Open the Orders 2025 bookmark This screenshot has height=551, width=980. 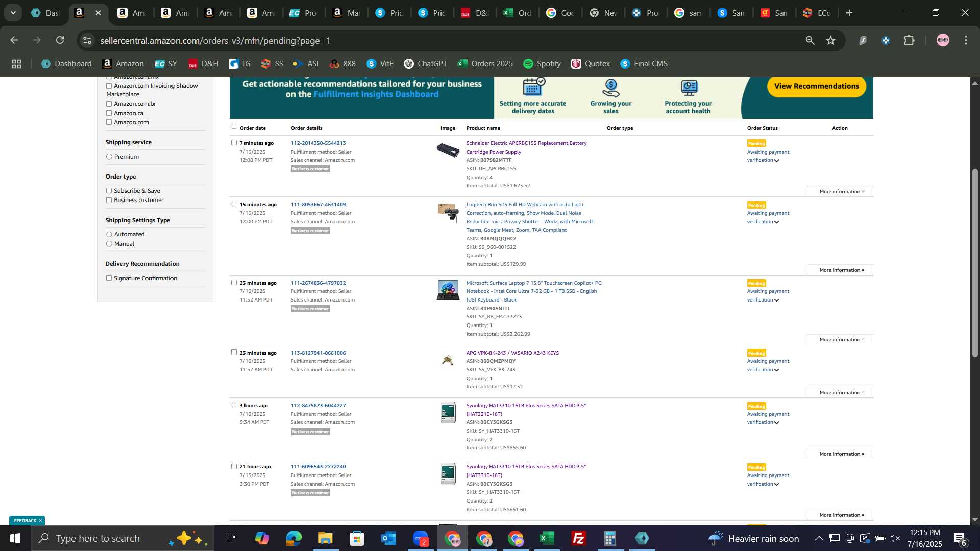[x=485, y=64]
